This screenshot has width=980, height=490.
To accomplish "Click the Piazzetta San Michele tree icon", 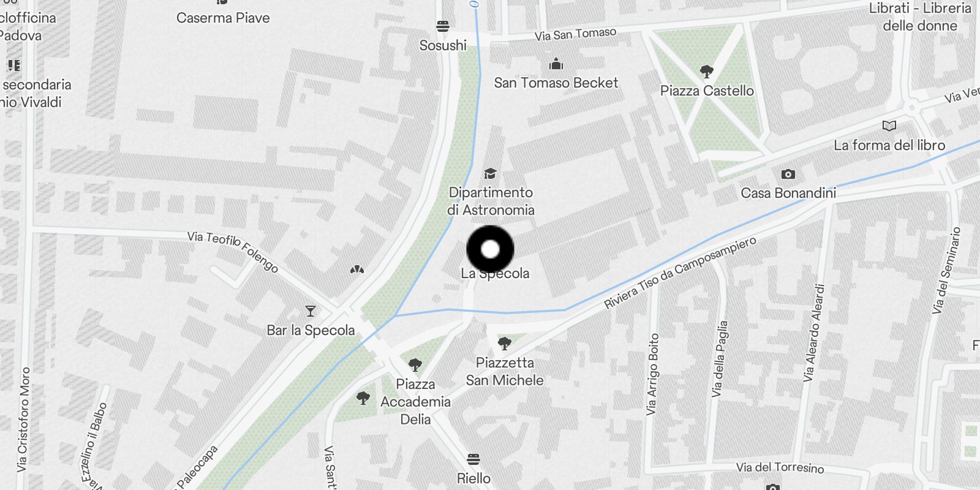I will [505, 343].
